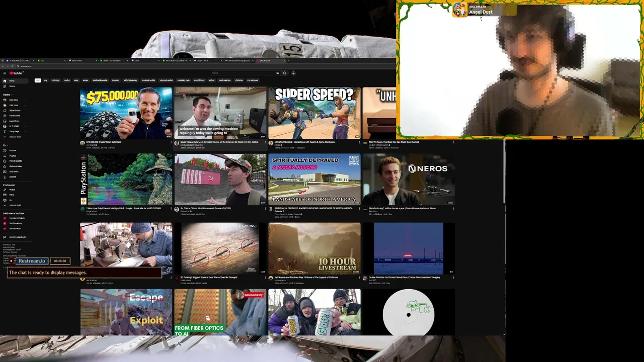Open the SUPER SPEED? video thumbnail
The width and height of the screenshot is (644, 362).
click(x=314, y=113)
